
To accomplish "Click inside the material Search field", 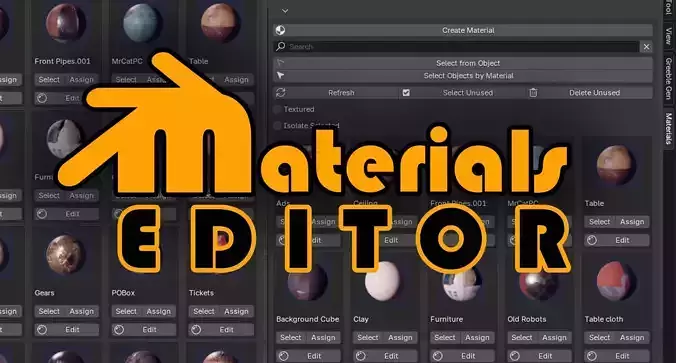I will click(x=457, y=47).
